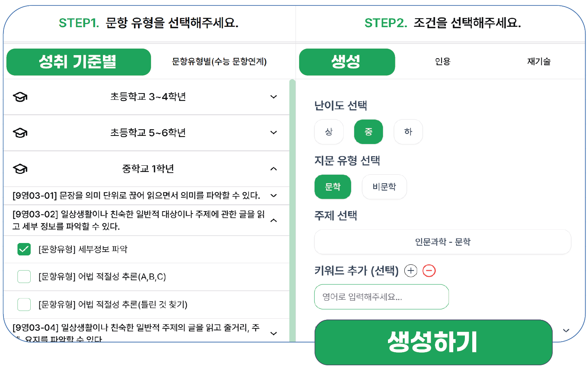Choose 비문학 passage type
Screen dimensions: 588x368
click(384, 187)
